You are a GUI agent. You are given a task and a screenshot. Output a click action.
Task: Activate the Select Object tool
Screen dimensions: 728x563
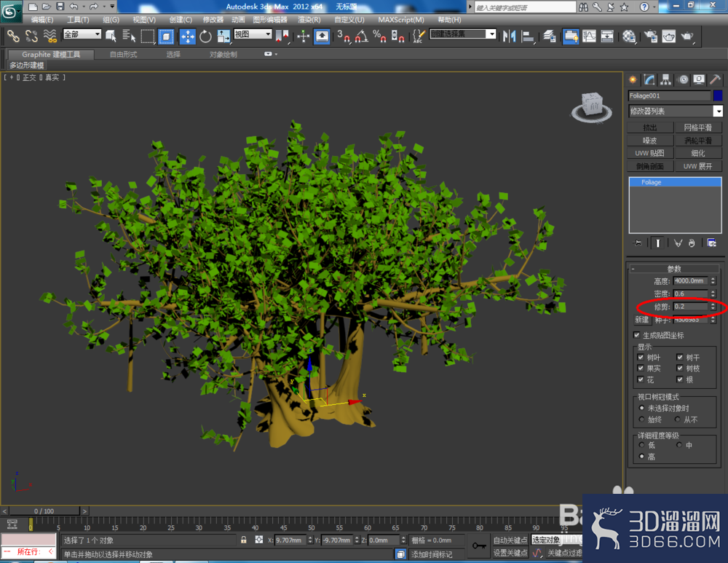coord(111,36)
